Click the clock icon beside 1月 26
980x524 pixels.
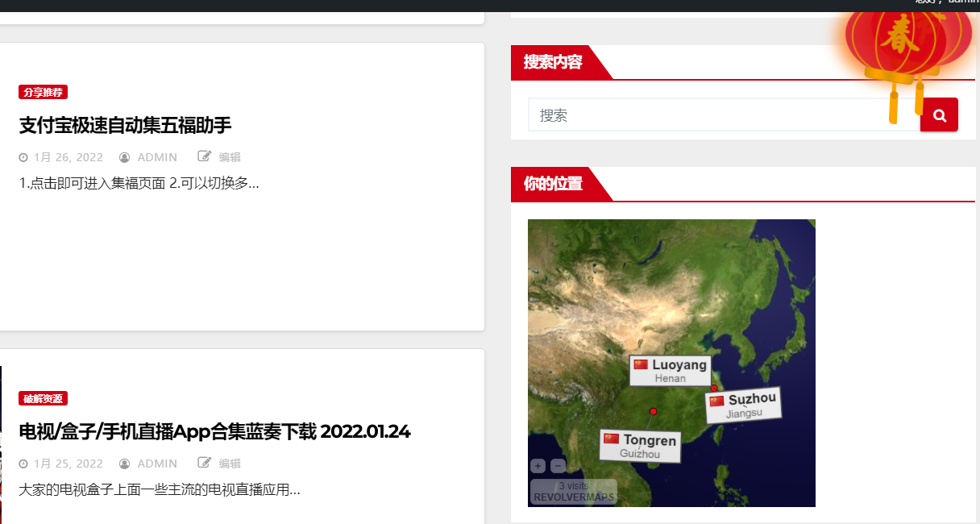23,157
